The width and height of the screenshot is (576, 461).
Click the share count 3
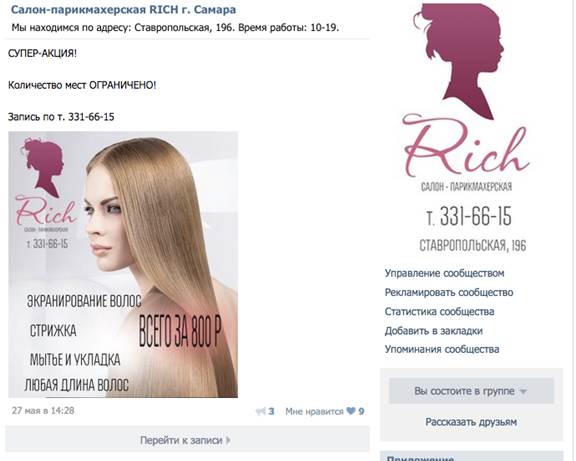(271, 411)
